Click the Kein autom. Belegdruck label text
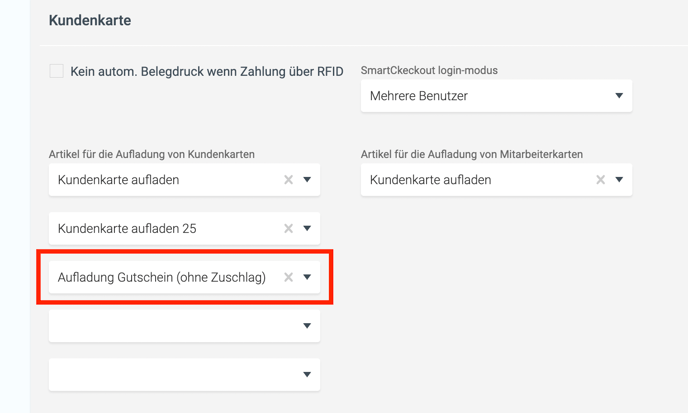 207,71
